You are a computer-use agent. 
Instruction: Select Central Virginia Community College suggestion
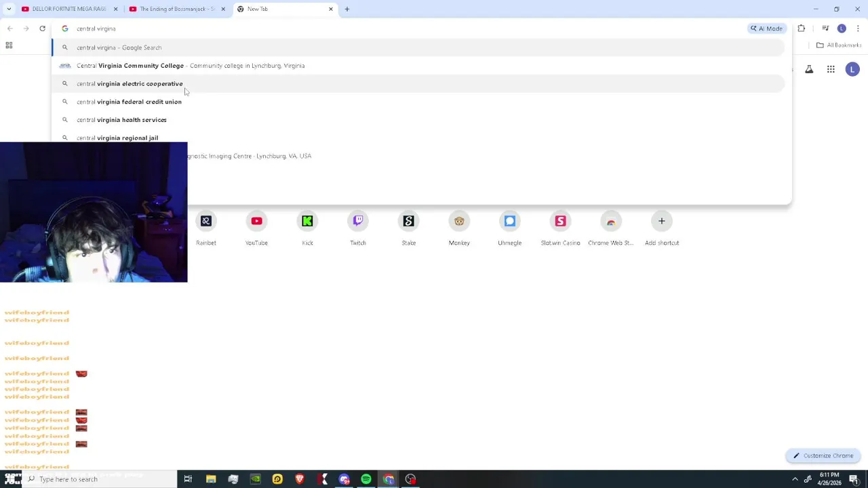pos(418,66)
